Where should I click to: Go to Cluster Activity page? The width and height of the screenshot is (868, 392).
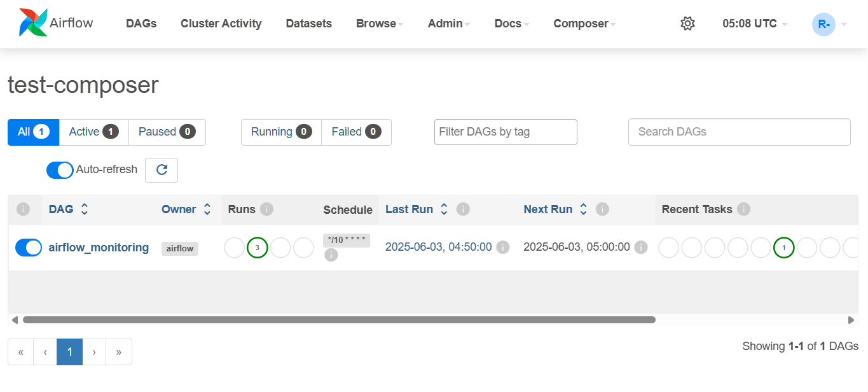coord(221,24)
